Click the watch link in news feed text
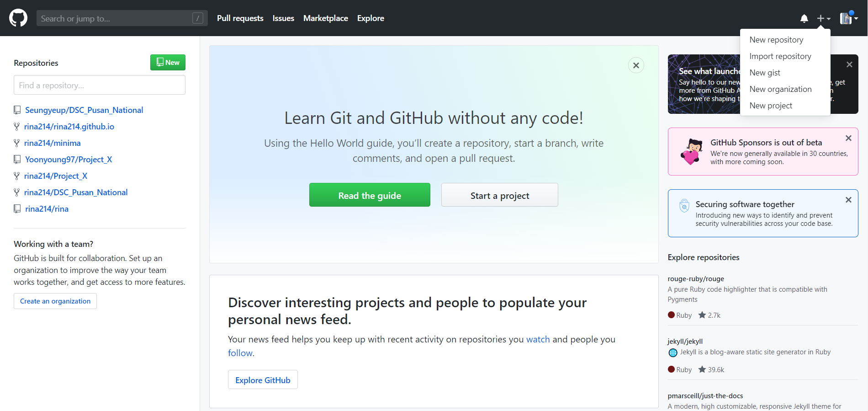This screenshot has width=868, height=411. click(x=538, y=339)
